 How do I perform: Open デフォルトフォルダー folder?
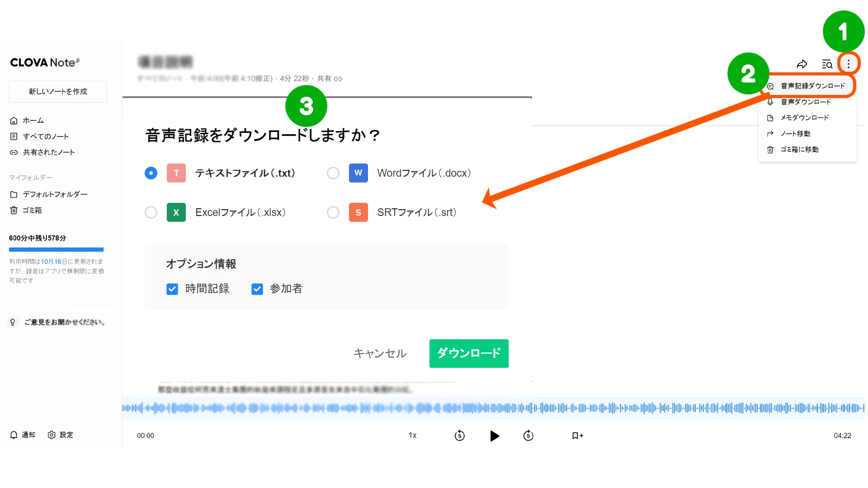(49, 194)
